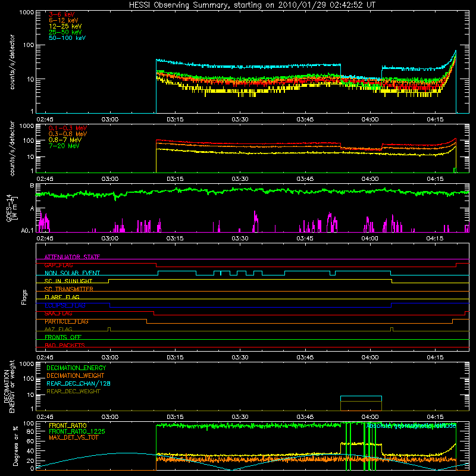Click the 0.8-7 MeV legend entry
Image resolution: width=476 pixels, height=476 pixels.
click(x=65, y=140)
